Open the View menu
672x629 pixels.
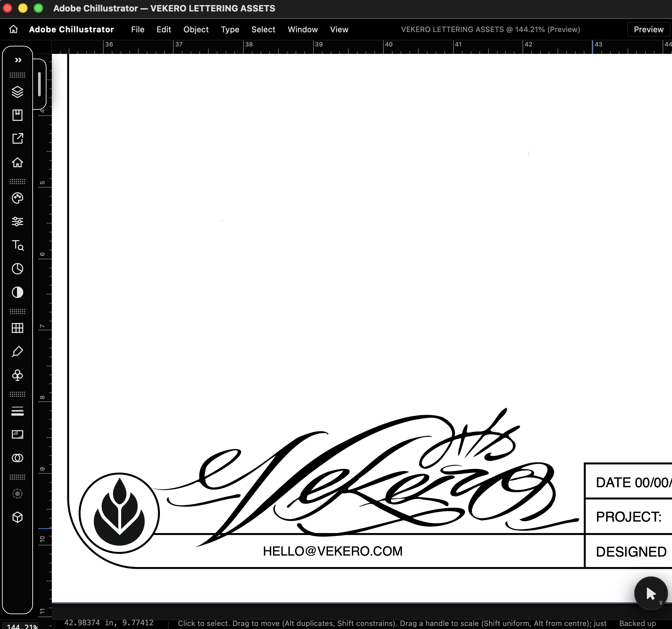click(339, 29)
